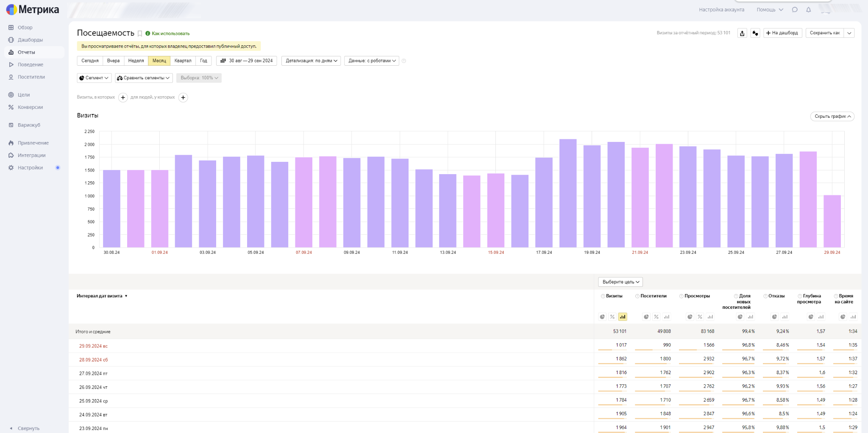
Task: Open the Сегмент dropdown
Action: (94, 78)
